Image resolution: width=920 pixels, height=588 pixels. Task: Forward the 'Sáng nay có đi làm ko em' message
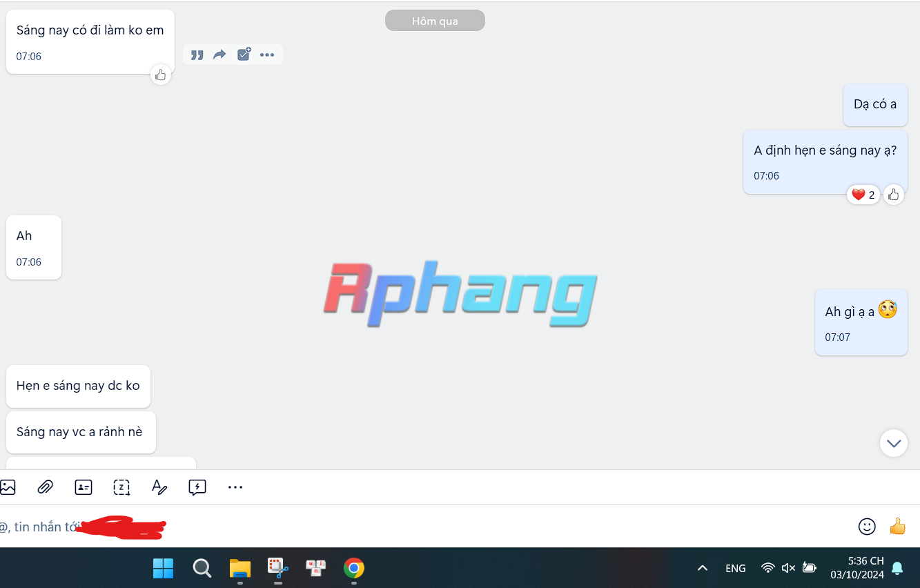coord(220,55)
